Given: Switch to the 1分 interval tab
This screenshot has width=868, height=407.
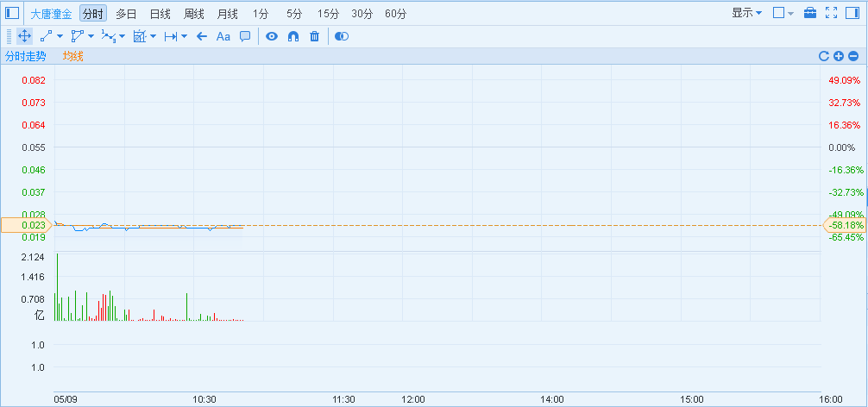Looking at the screenshot, I should click(260, 14).
